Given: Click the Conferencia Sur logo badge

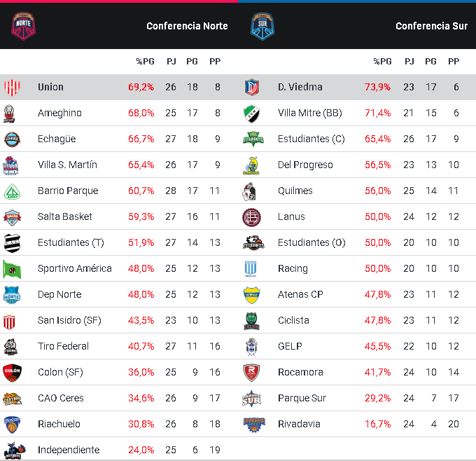Looking at the screenshot, I should pyautogui.click(x=262, y=26).
